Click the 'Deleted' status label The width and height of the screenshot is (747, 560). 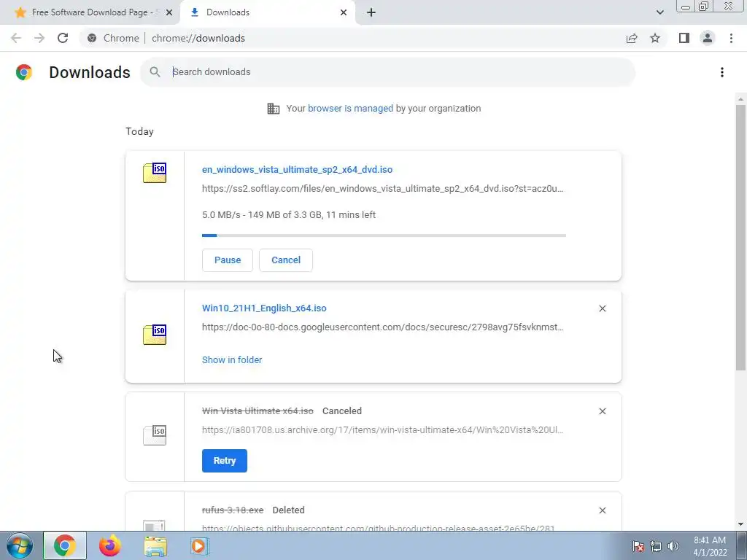point(288,510)
